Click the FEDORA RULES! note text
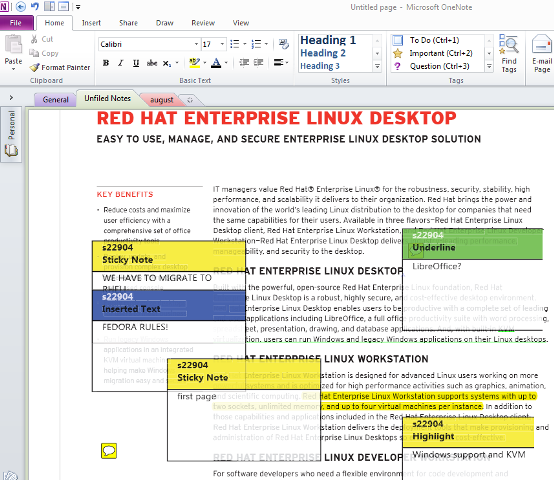The height and width of the screenshot is (480, 554). 135,327
